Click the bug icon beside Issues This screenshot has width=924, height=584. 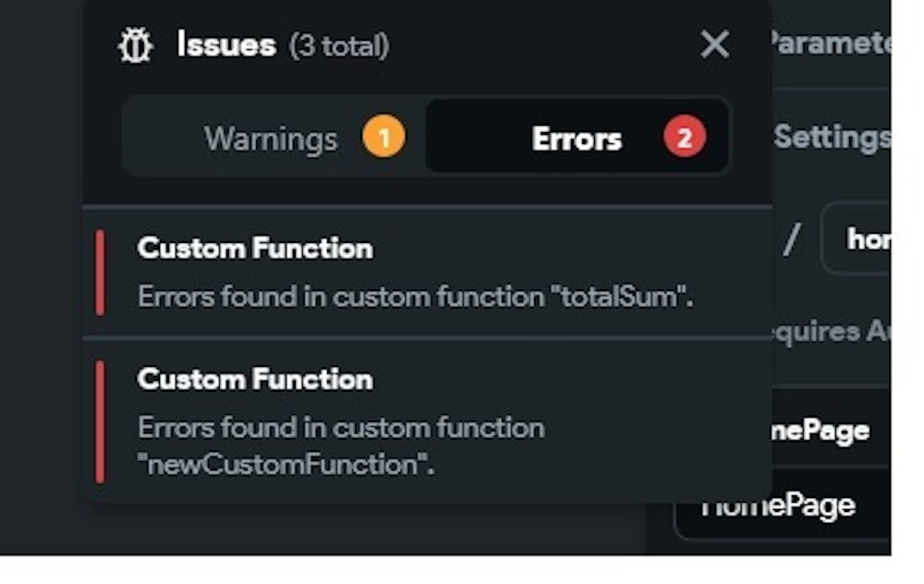pyautogui.click(x=137, y=45)
